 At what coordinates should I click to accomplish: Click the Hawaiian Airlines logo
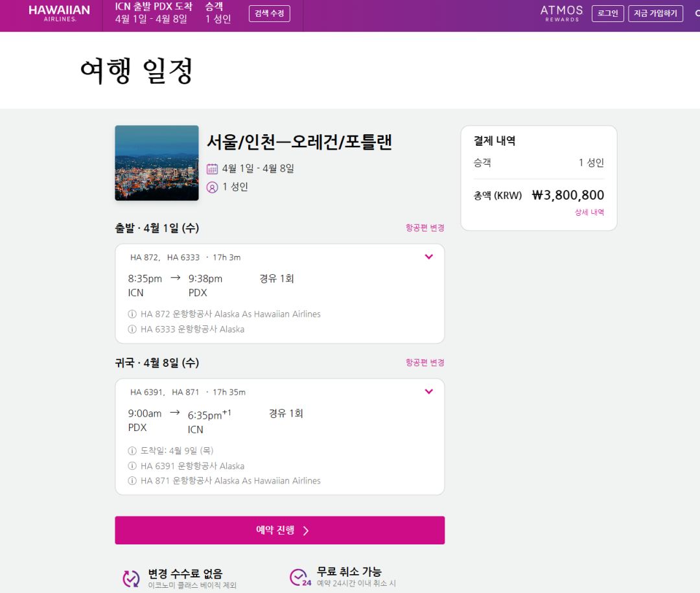point(60,13)
